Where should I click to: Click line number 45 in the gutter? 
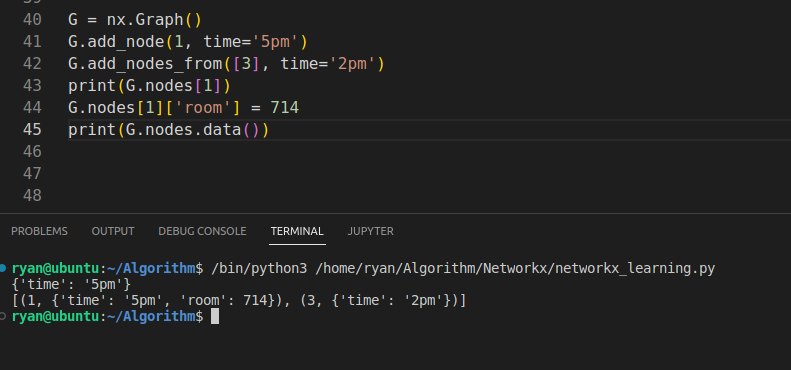click(x=32, y=130)
